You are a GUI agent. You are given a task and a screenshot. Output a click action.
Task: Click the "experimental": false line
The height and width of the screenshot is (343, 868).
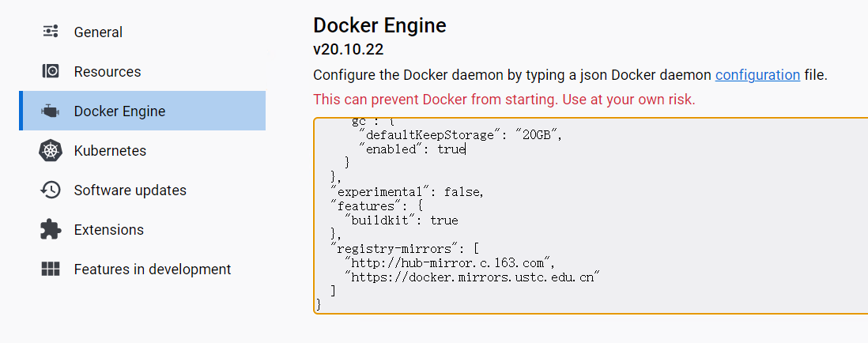click(407, 192)
